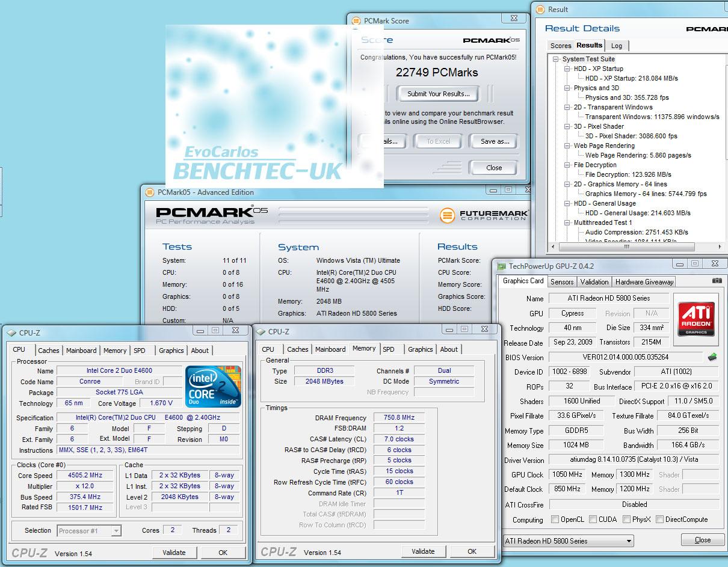Image resolution: width=728 pixels, height=567 pixels.
Task: Click the To Excel button
Action: [438, 141]
